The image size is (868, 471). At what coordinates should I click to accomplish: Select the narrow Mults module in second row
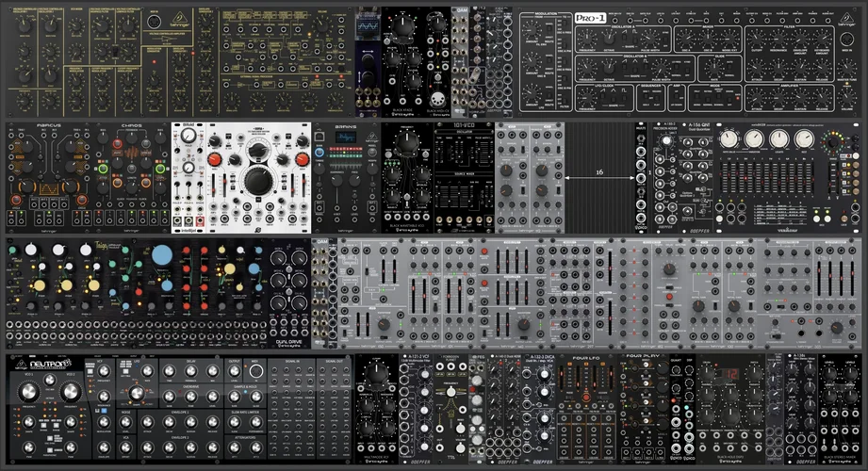[x=641, y=178]
